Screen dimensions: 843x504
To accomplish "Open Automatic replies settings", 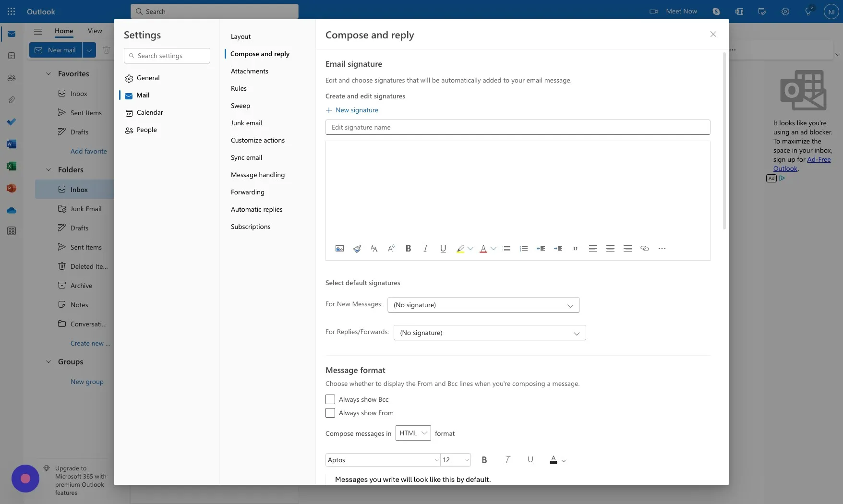I will [x=257, y=209].
